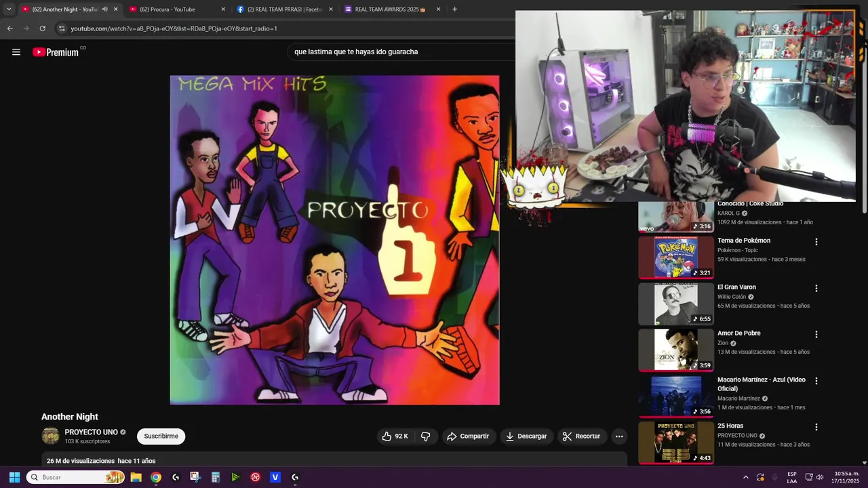The height and width of the screenshot is (488, 868).
Task: Open Amor De Pobre title link
Action: coord(739,333)
